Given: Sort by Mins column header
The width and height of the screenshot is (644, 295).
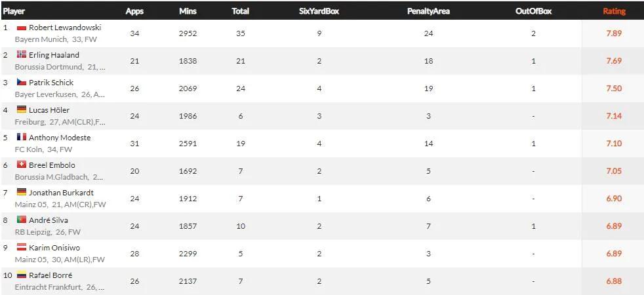Looking at the screenshot, I should coord(188,11).
